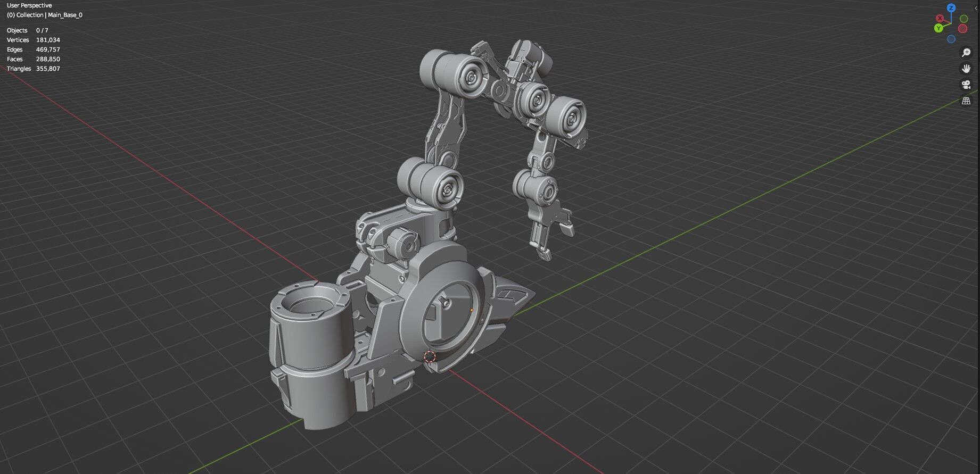Switch perspective/orthographic with the grid icon

click(966, 101)
